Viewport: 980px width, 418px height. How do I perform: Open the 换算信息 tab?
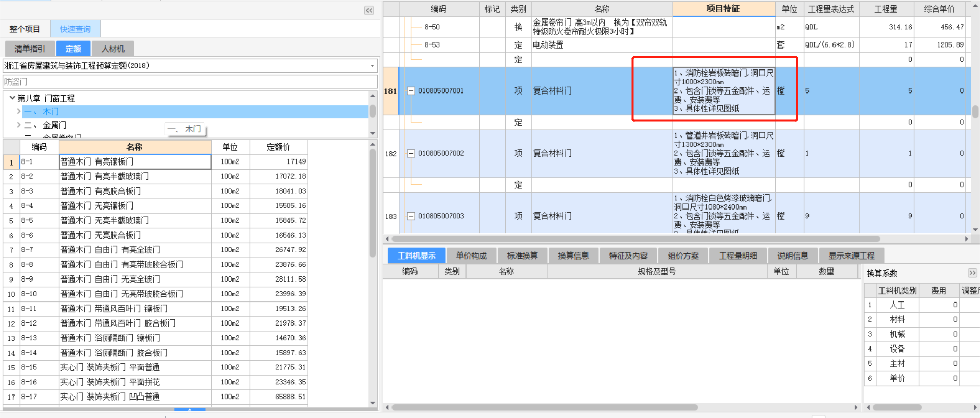pyautogui.click(x=573, y=256)
